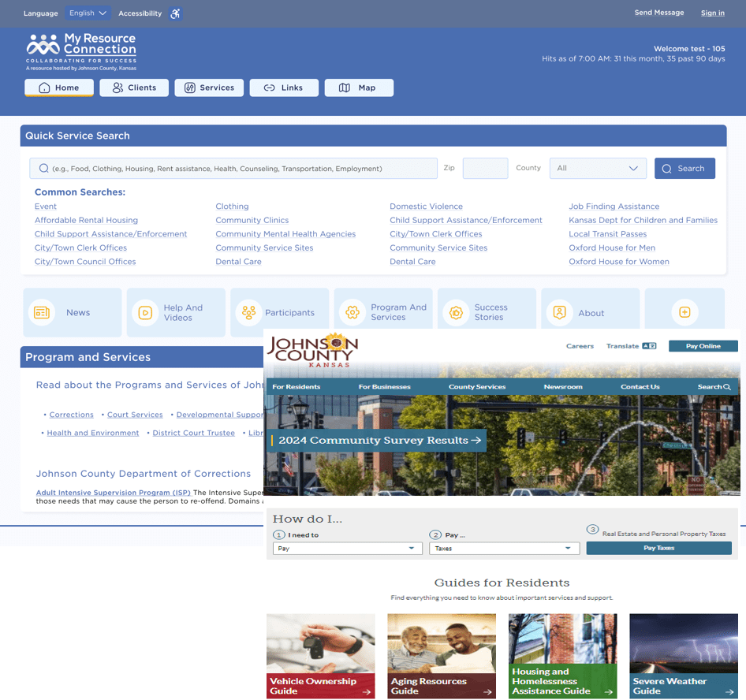746x700 pixels.
Task: Click the Participants group icon
Action: [248, 312]
